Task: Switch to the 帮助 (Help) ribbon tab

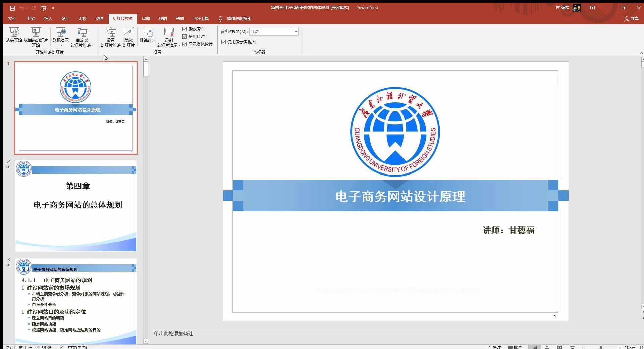Action: tap(180, 19)
